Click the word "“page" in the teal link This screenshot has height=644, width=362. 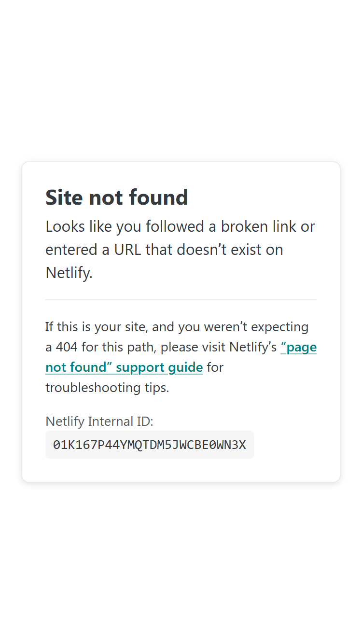pyautogui.click(x=299, y=347)
